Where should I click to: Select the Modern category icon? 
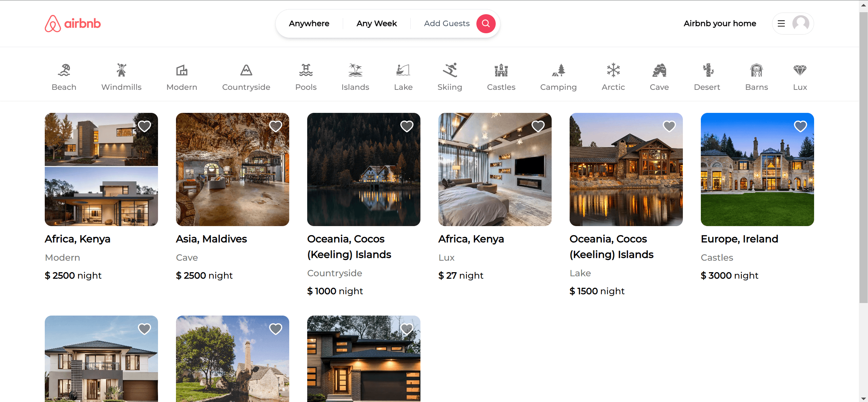click(182, 70)
